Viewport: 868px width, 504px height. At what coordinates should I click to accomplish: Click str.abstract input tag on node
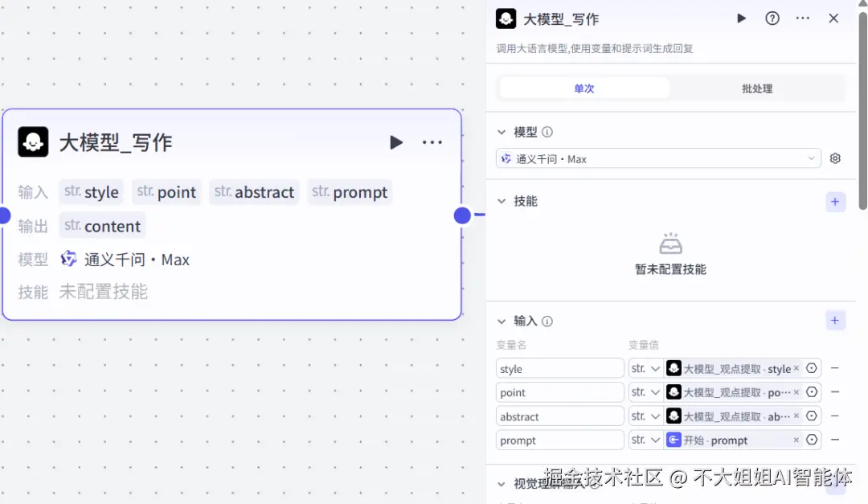(x=254, y=191)
